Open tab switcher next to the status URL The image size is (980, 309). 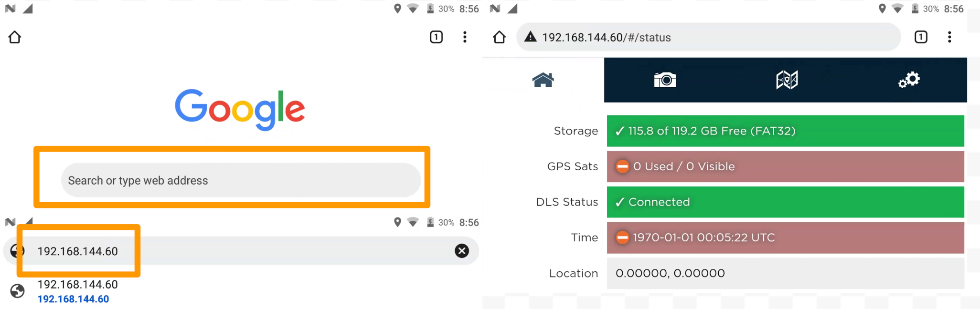pos(921,37)
